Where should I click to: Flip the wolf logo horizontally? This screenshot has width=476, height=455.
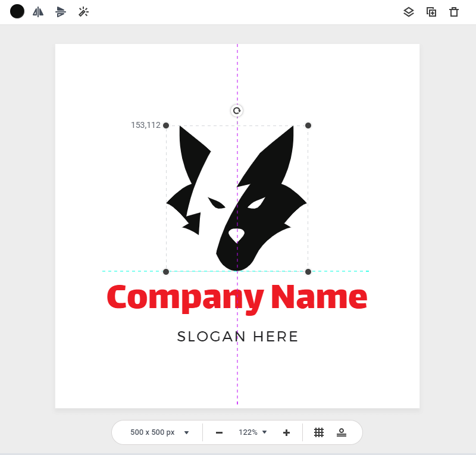(39, 12)
